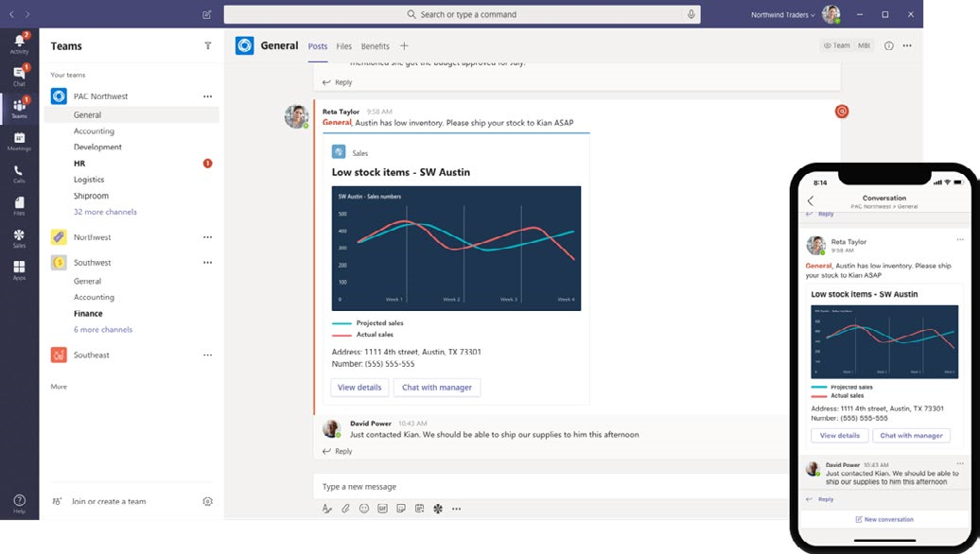Click the MBI label in channel header
This screenshot has height=554, width=980.
(865, 45)
